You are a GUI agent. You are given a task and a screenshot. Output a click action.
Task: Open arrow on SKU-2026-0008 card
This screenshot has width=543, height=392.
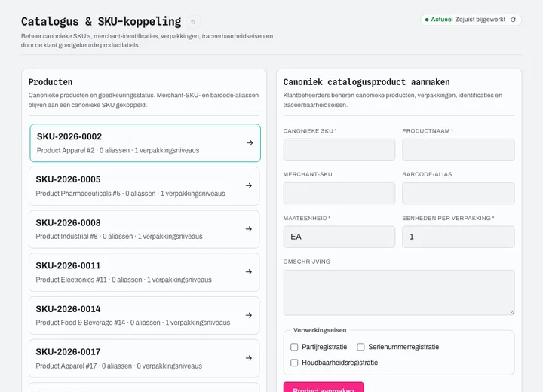[249, 229]
